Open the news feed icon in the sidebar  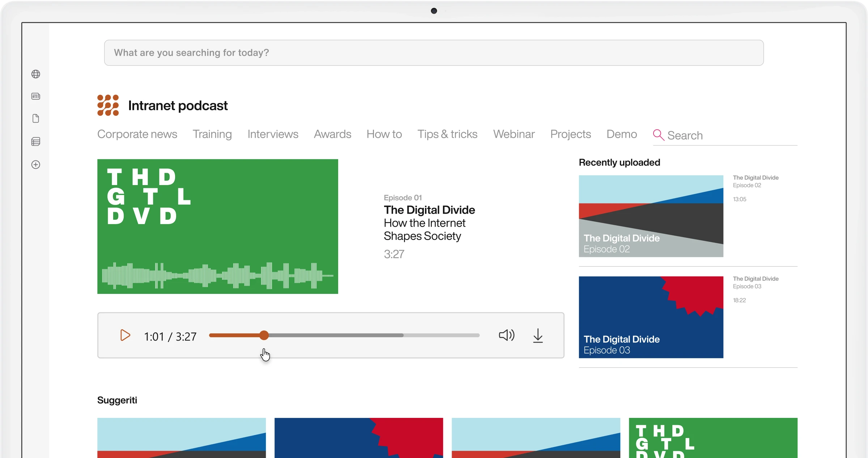pyautogui.click(x=36, y=96)
